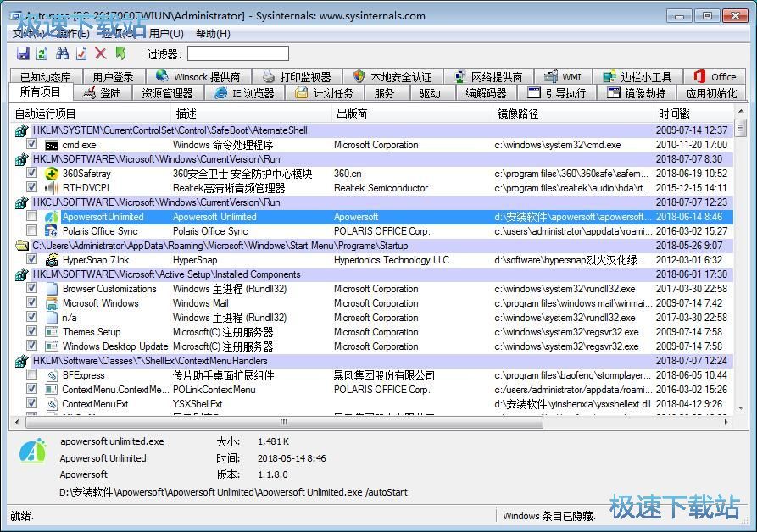Click the red Delete toolbar icon
This screenshot has height=532, width=757.
click(100, 53)
